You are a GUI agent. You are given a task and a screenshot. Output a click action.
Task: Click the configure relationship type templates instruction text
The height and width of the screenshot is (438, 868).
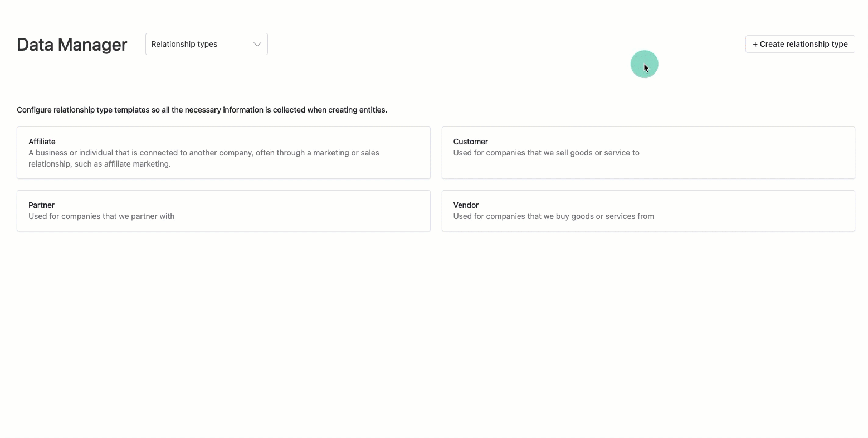coord(202,110)
